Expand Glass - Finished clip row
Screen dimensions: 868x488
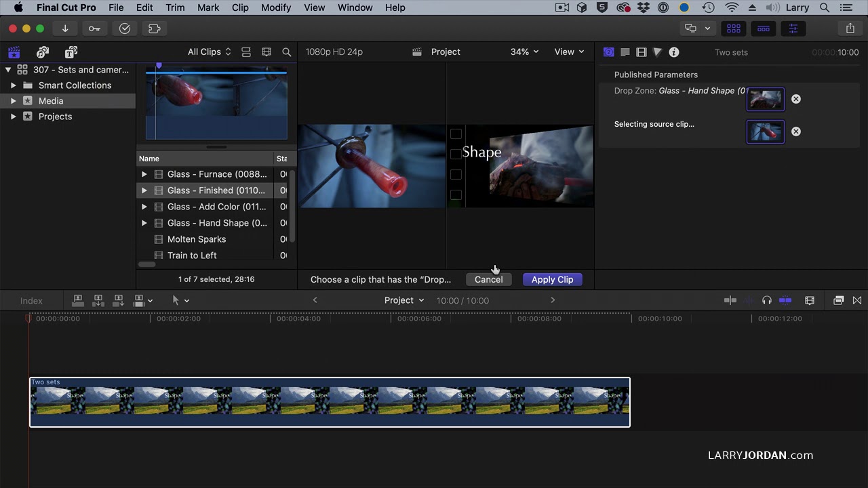tap(144, 190)
